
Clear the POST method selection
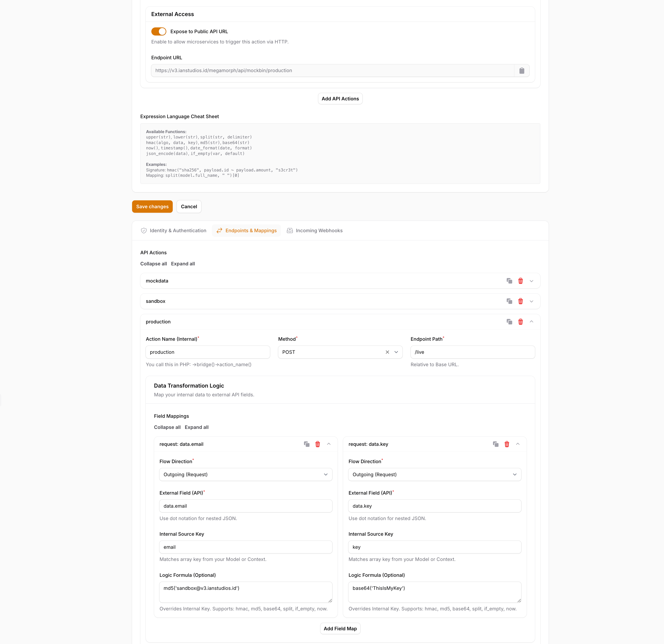coord(387,352)
